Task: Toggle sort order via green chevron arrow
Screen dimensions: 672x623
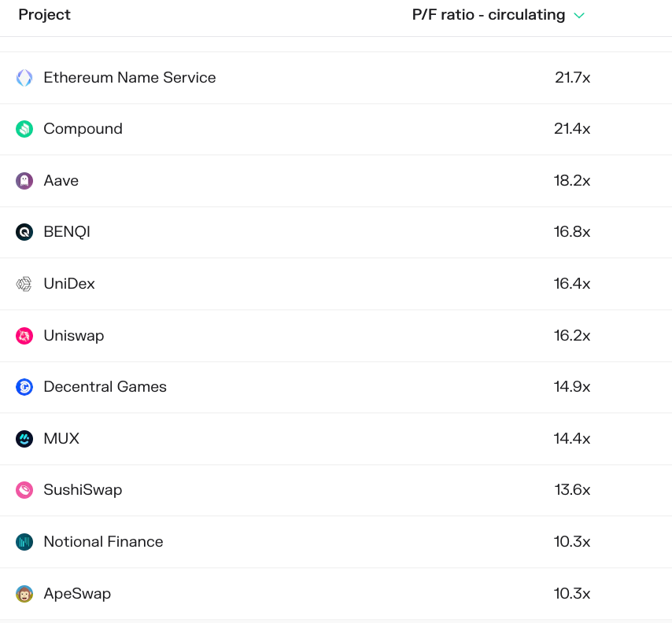Action: coord(579,16)
